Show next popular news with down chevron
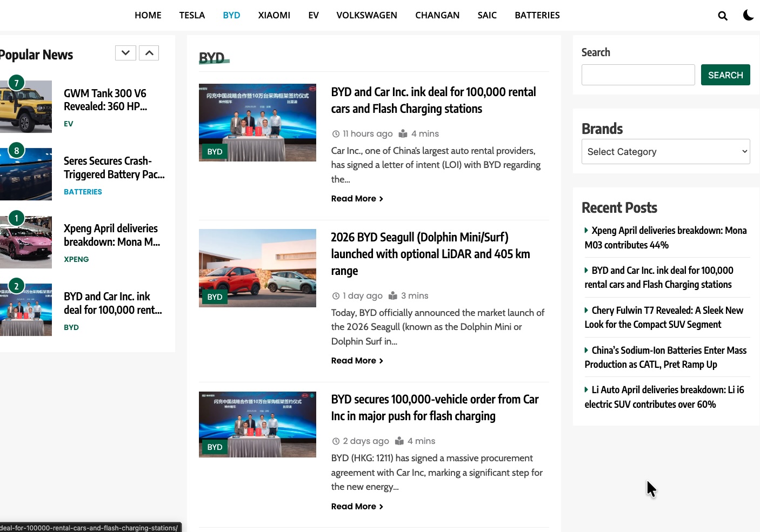 coord(125,53)
